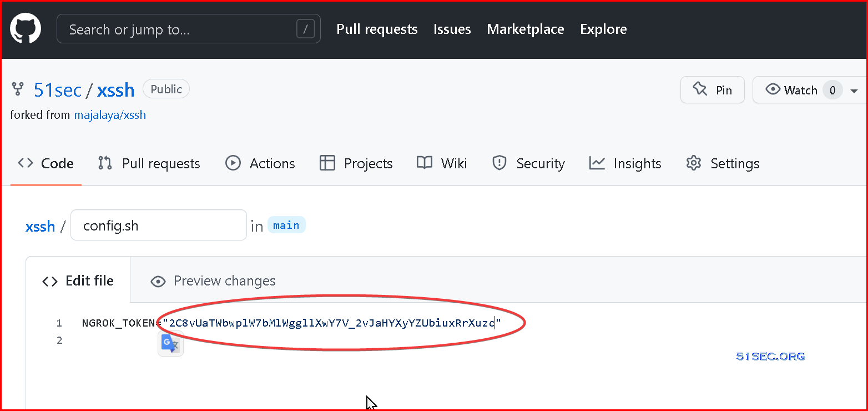Click the NGROK_TOKEN variable name in editor
The width and height of the screenshot is (868, 411).
pyautogui.click(x=119, y=323)
